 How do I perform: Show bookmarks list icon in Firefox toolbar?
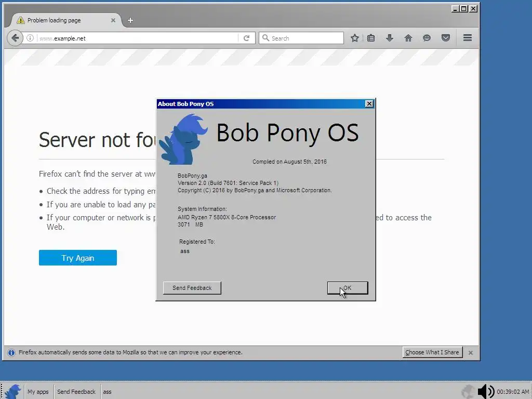[x=371, y=38]
